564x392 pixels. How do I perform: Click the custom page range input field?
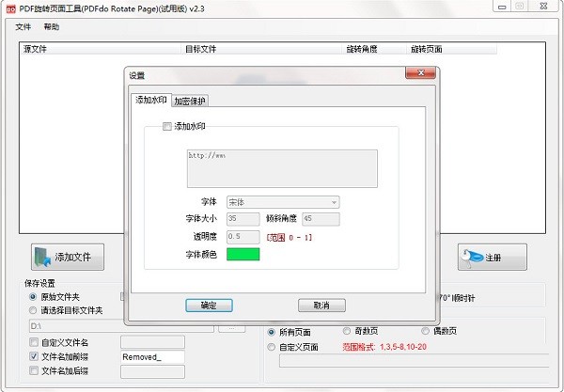pos(415,361)
